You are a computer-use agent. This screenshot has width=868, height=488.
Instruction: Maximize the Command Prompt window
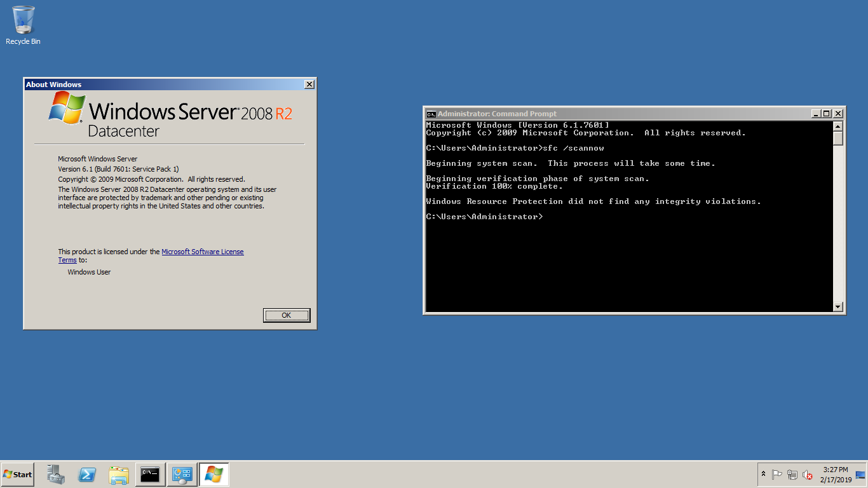pos(826,114)
